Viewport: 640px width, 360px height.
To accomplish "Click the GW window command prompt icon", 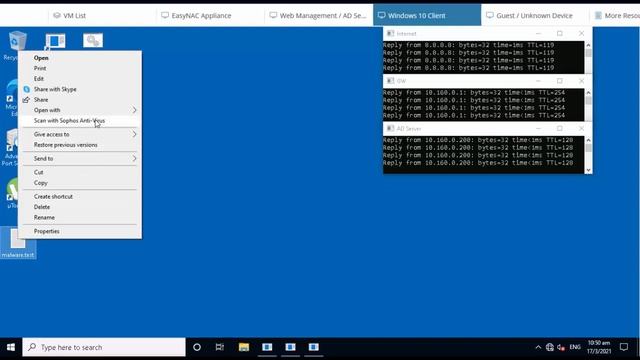I will tap(390, 81).
